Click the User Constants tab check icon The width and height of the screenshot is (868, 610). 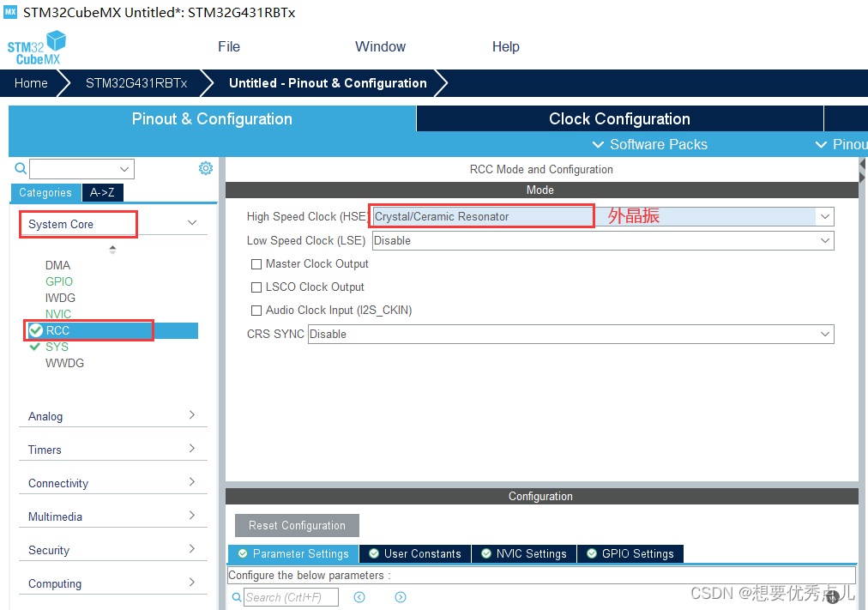coord(374,553)
